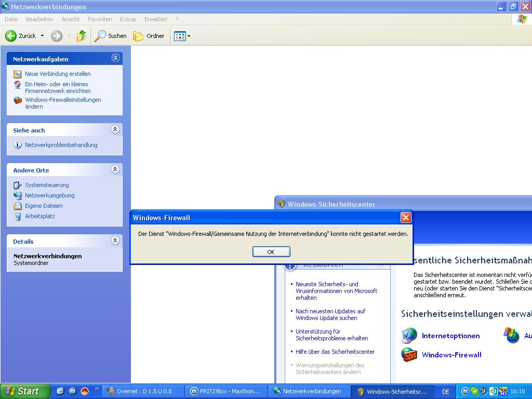
Task: Switch to Windows-Sicherheitscenter taskbar button
Action: [x=393, y=392]
